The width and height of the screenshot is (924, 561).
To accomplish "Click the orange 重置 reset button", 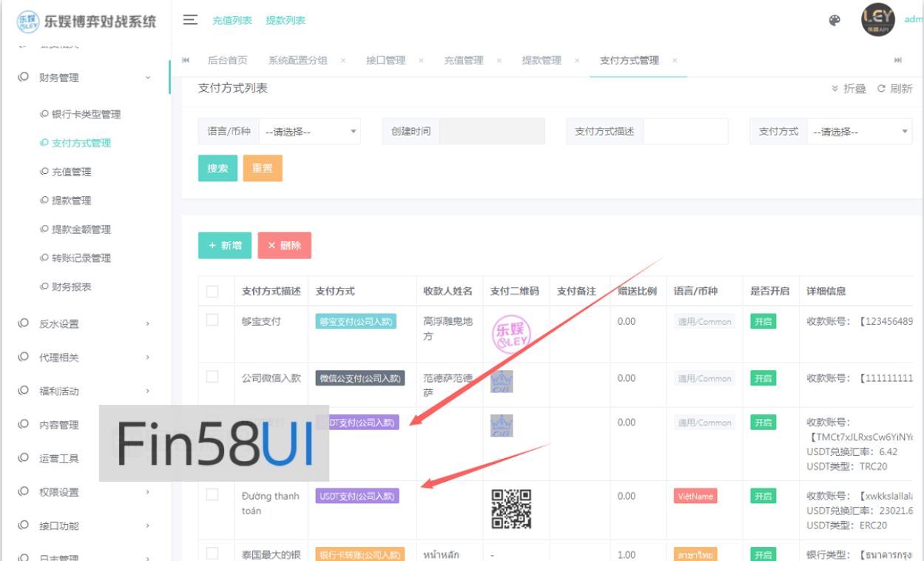I will pyautogui.click(x=263, y=168).
